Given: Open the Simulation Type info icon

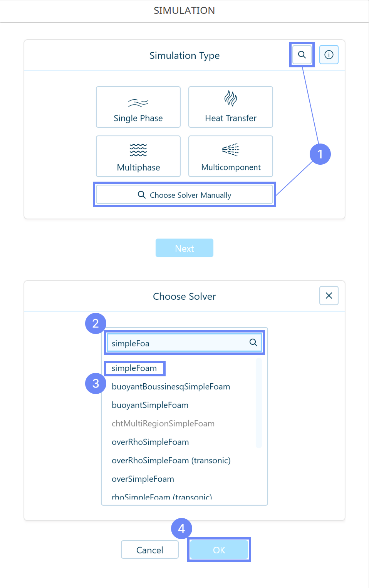Looking at the screenshot, I should 329,54.
